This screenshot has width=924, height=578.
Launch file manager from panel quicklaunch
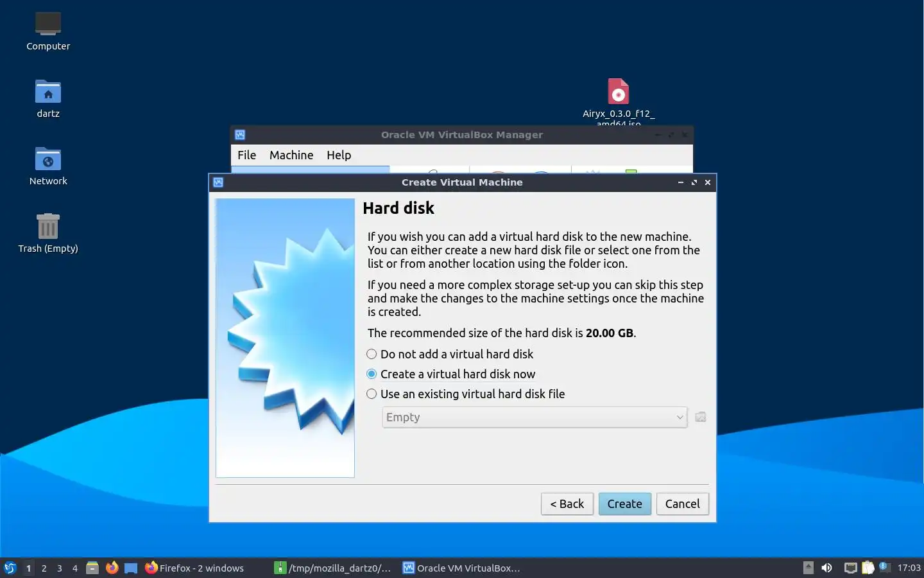coord(92,568)
